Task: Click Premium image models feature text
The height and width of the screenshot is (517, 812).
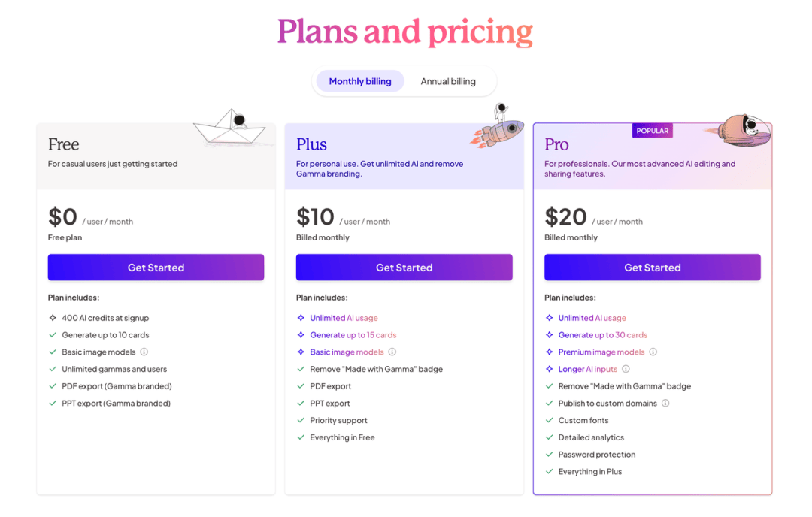Action: [601, 352]
